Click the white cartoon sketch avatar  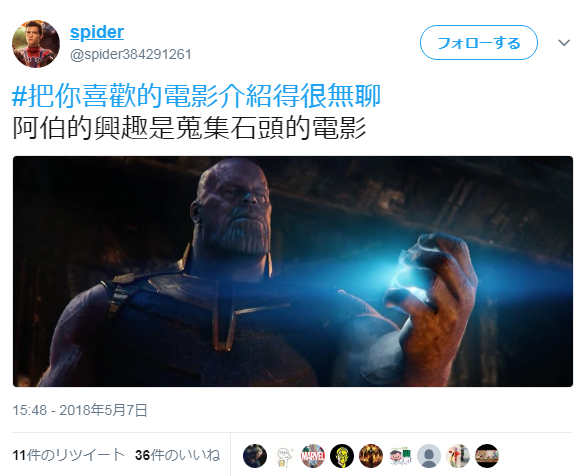[x=284, y=456]
